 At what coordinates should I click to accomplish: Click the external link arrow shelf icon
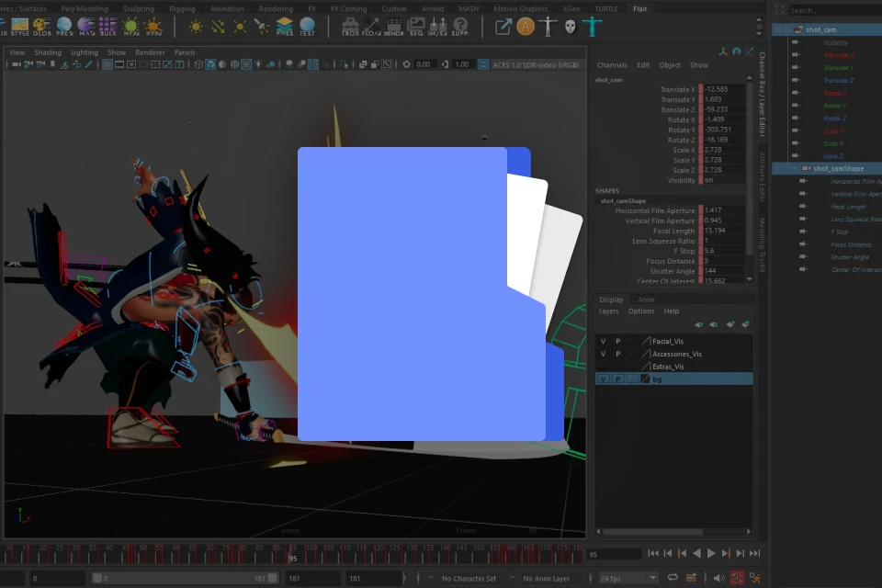(x=503, y=27)
